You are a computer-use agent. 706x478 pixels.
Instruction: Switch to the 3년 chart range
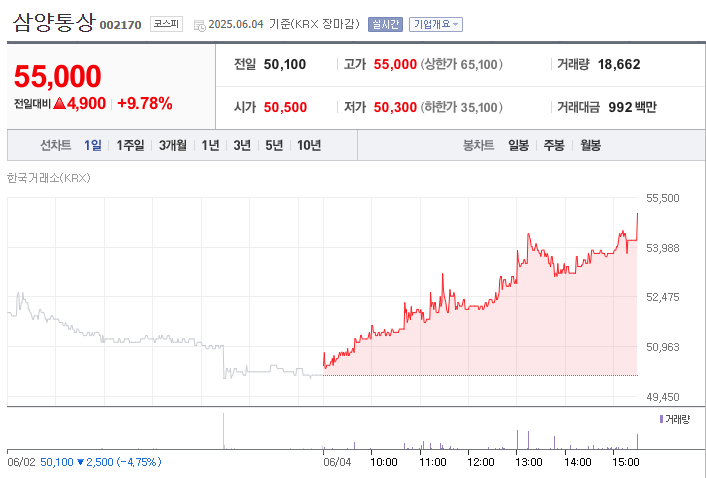point(242,146)
